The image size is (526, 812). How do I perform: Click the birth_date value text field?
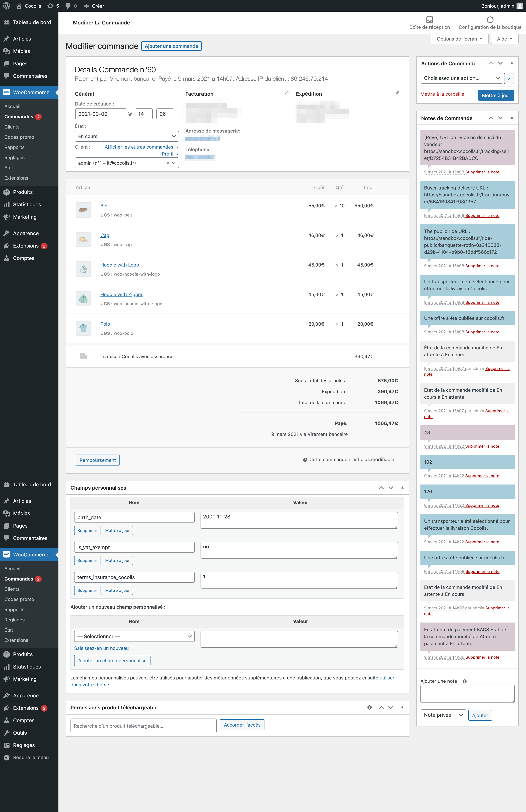click(x=299, y=520)
